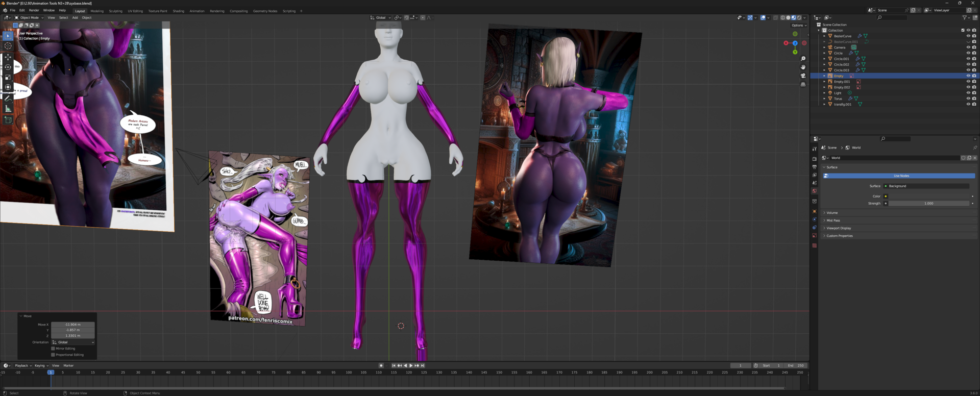Image resolution: width=980 pixels, height=396 pixels.
Task: Switch to the Geometry Nodes workspace tab
Action: [265, 11]
